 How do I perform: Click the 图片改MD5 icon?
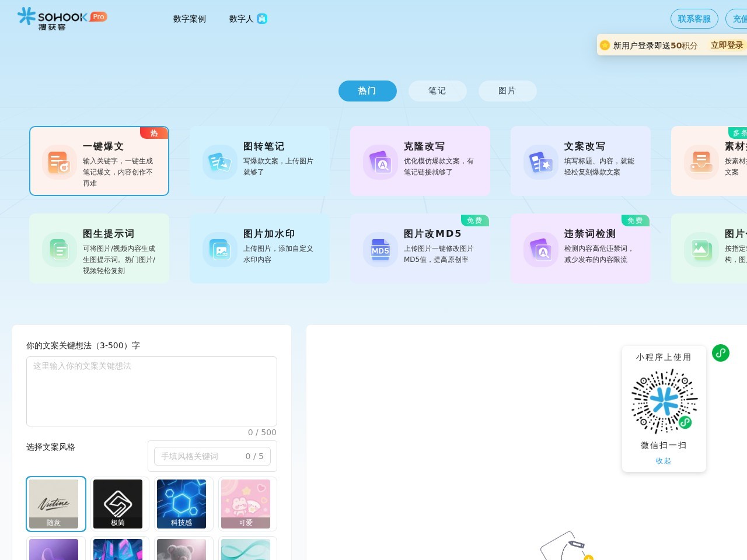[381, 250]
